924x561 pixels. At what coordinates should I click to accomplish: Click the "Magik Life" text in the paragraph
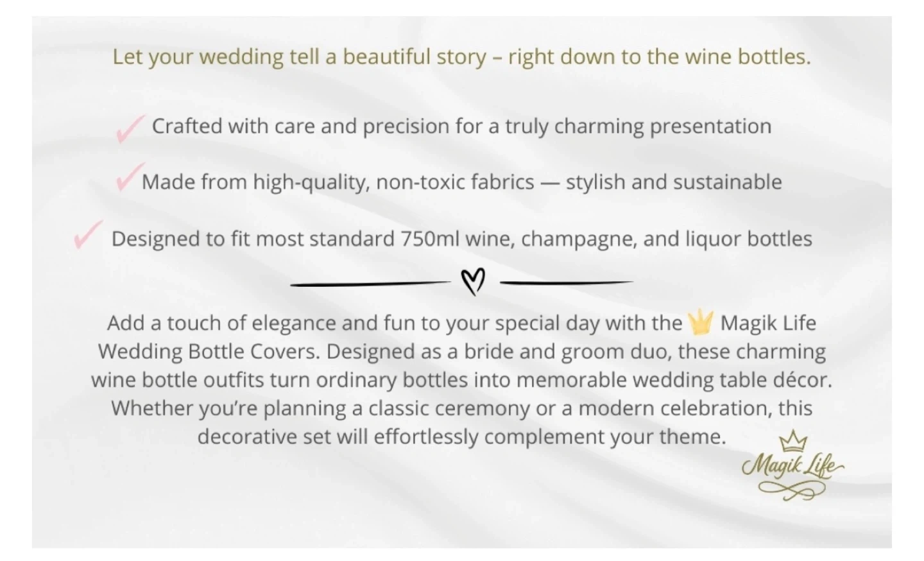pos(768,322)
